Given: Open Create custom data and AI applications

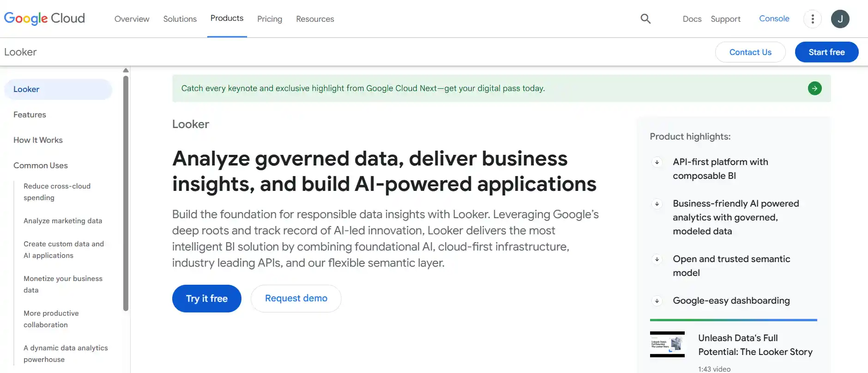Looking at the screenshot, I should pos(64,250).
